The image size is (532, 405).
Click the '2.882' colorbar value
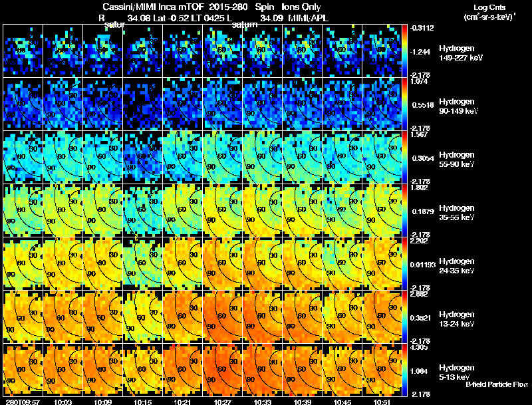pyautogui.click(x=420, y=295)
